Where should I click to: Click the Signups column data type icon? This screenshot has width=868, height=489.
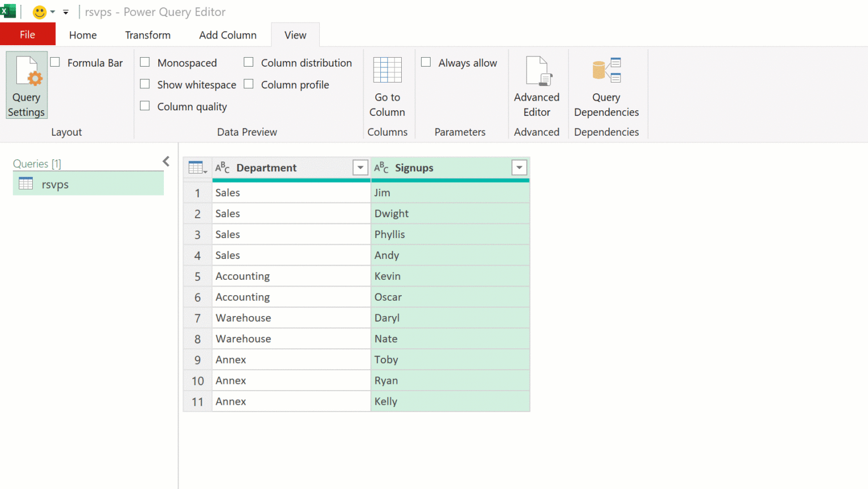click(x=381, y=168)
